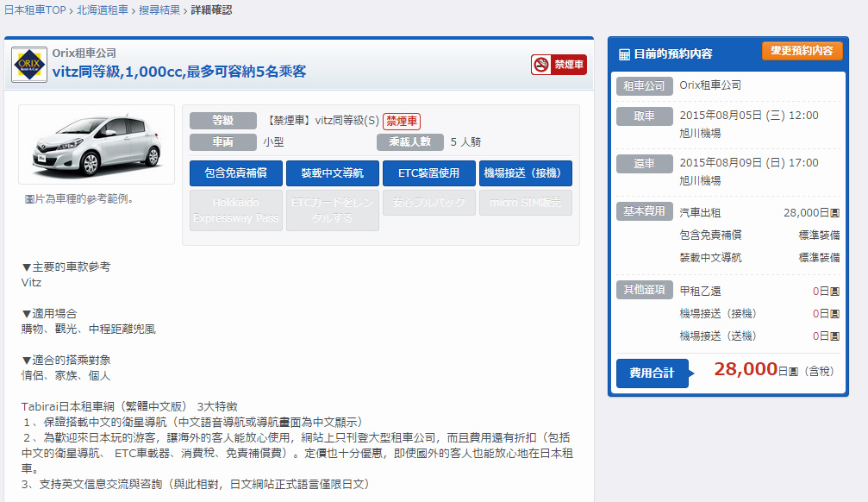Click the Orix Rent-A-Car logo icon
Screen dimensions: 868x502
coord(29,65)
